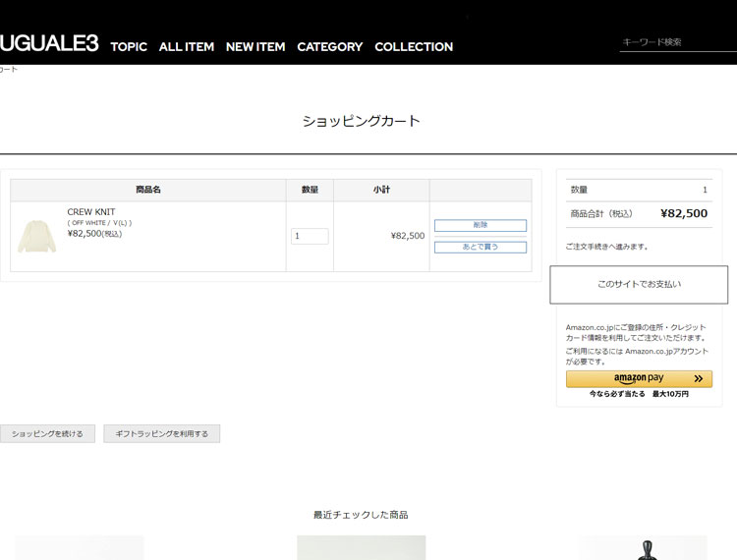Select the bold ¥82,500 total amount
The width and height of the screenshot is (737, 560).
click(684, 213)
